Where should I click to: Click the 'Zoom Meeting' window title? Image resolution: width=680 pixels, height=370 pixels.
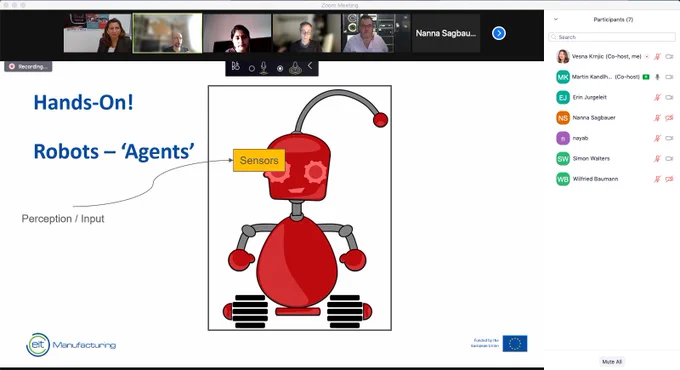point(340,5)
